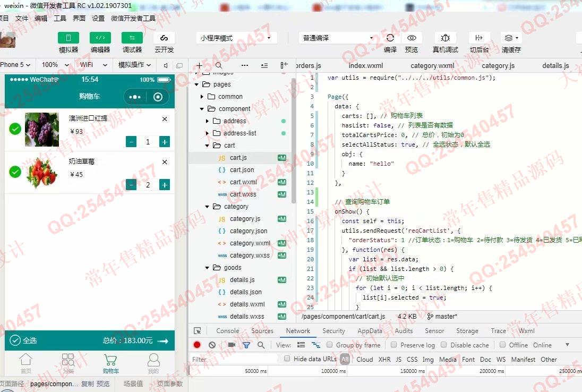Toggle the 编辑器 editor panel button
582x392 pixels.
click(x=100, y=38)
